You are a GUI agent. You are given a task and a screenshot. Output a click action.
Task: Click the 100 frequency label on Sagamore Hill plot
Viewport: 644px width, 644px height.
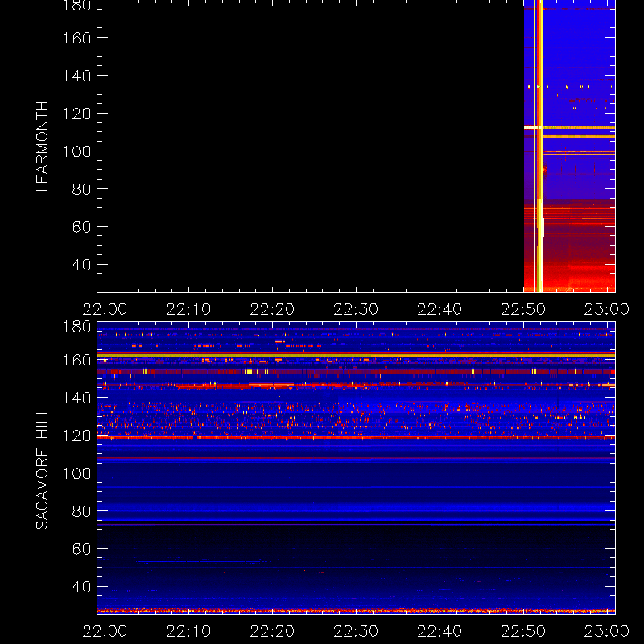pyautogui.click(x=76, y=473)
